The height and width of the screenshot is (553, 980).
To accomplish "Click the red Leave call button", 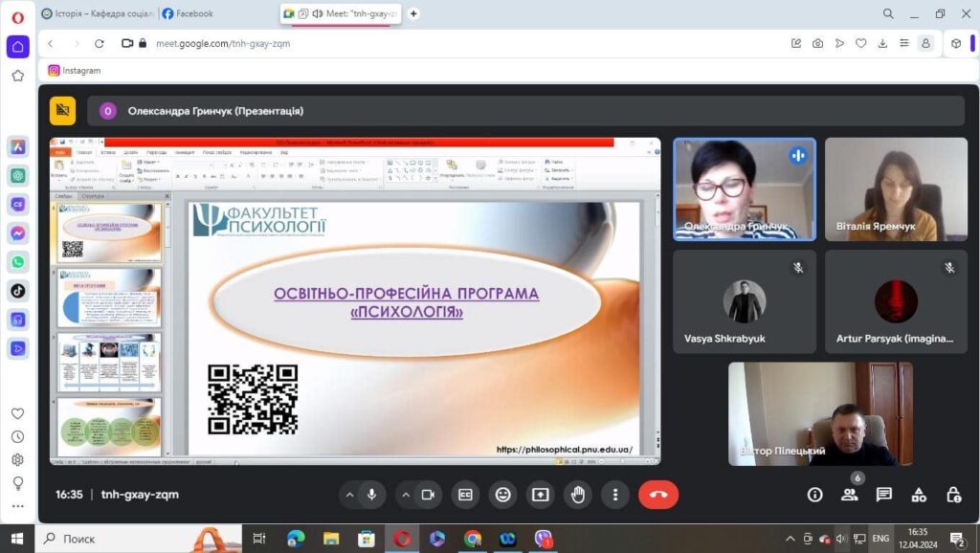I will (x=657, y=495).
